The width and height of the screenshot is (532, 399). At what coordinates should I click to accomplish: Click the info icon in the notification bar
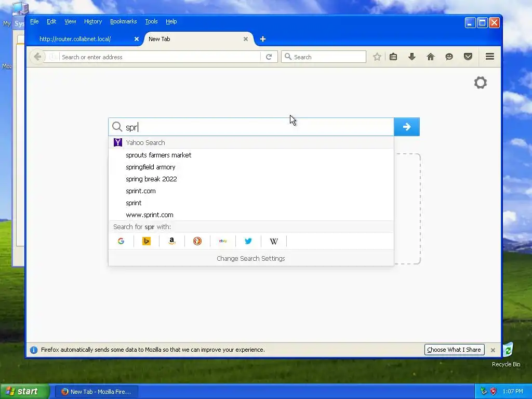pyautogui.click(x=34, y=350)
